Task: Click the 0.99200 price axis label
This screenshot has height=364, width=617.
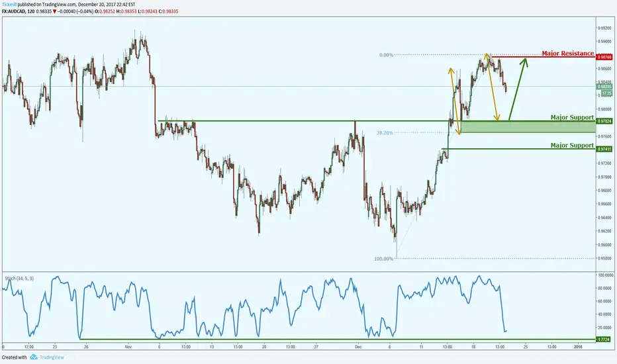Action: point(605,28)
